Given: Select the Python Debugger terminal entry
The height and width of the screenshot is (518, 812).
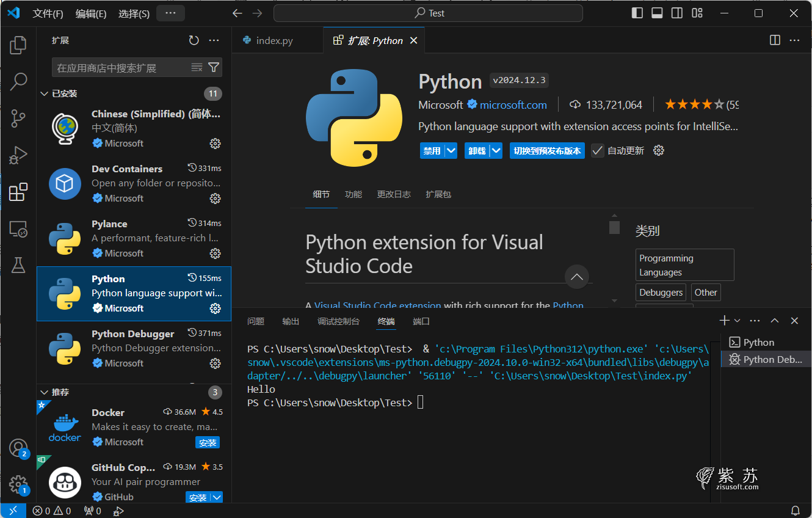Looking at the screenshot, I should pos(766,359).
